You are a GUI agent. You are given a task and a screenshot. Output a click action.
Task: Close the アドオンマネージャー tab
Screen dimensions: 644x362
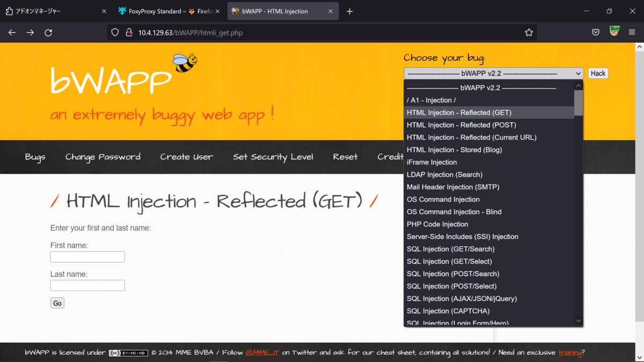click(104, 11)
